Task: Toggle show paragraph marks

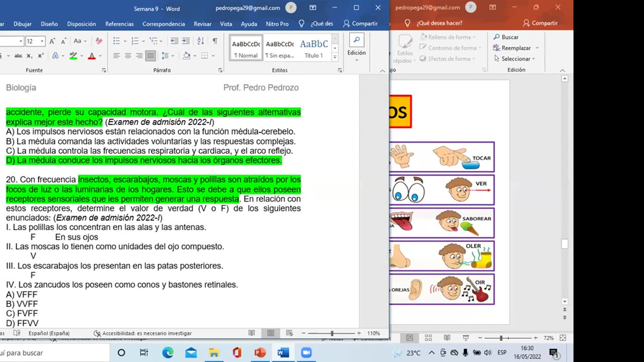Action: coord(215,41)
